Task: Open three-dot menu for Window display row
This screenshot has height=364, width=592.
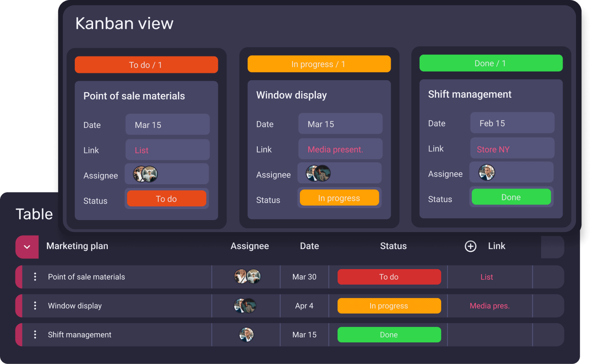Action: (35, 306)
